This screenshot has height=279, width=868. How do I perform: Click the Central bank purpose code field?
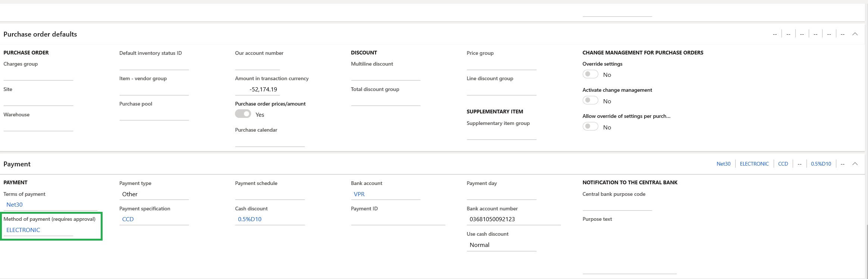[x=617, y=205]
